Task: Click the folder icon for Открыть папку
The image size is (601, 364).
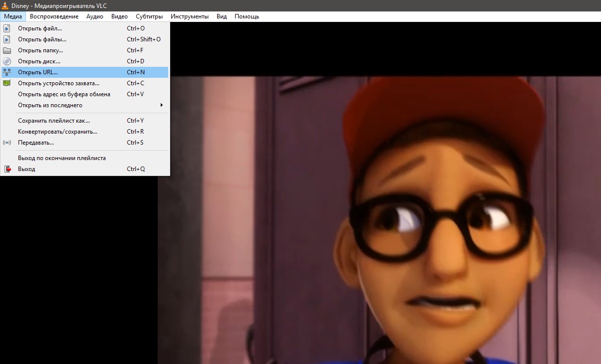Action: (7, 50)
